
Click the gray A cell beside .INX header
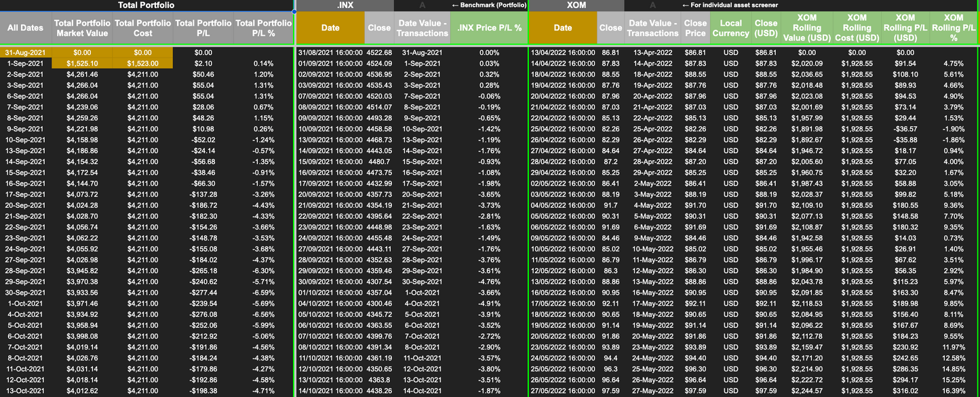point(422,5)
